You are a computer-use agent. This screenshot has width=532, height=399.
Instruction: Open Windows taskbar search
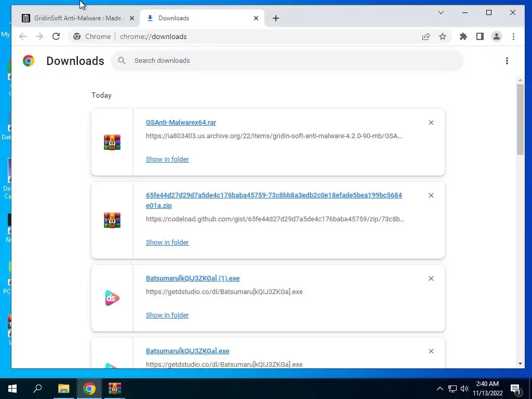tap(37, 389)
